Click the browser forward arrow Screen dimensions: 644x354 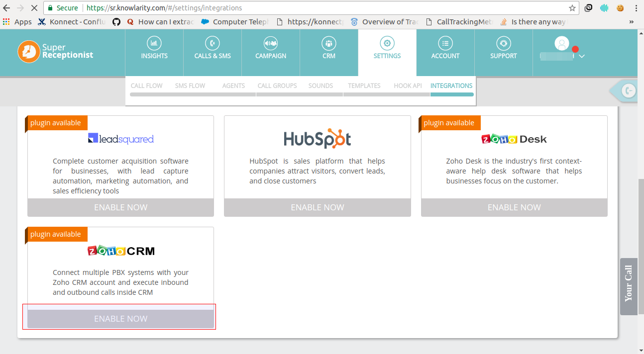point(20,8)
